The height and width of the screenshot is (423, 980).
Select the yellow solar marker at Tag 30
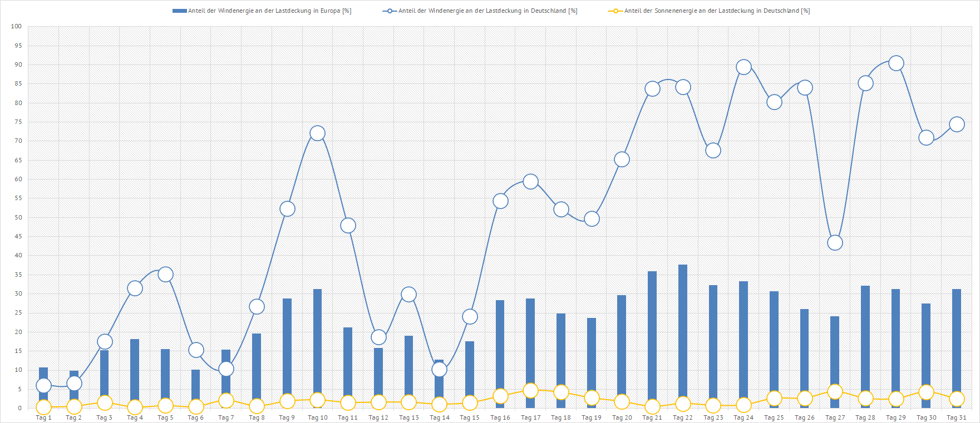926,392
